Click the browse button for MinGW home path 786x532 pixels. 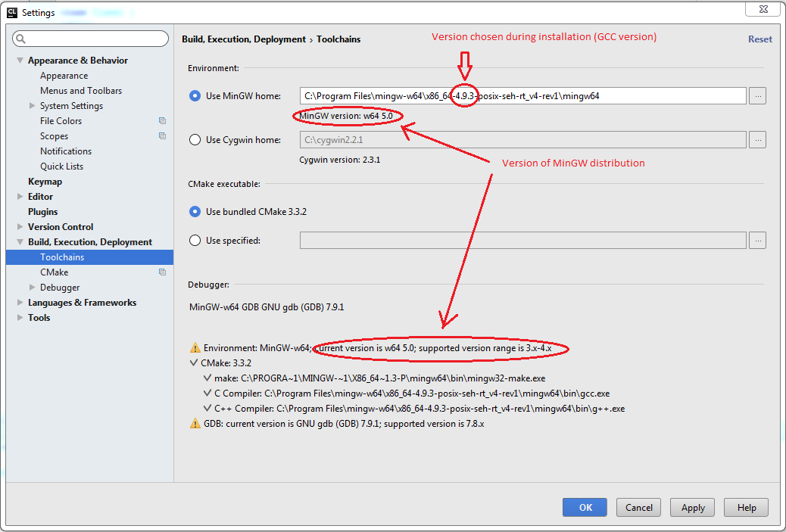[x=757, y=96]
